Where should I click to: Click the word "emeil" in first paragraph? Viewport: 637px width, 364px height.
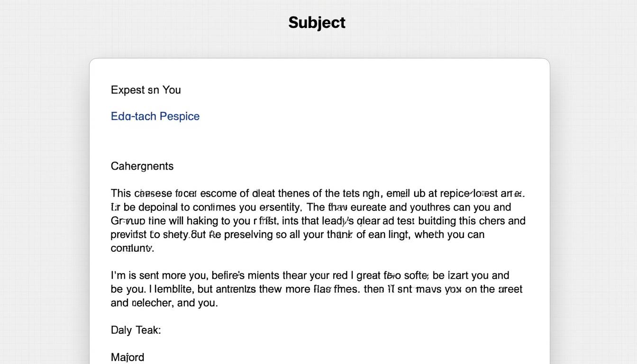(398, 193)
